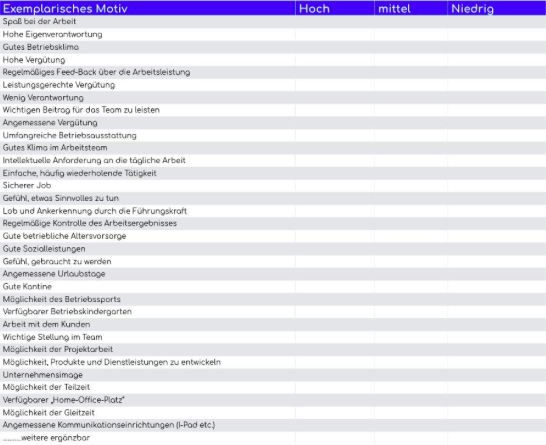Mark 'mittel' for 'Sicherer Job'
This screenshot has height=445, width=546.
pyautogui.click(x=411, y=186)
